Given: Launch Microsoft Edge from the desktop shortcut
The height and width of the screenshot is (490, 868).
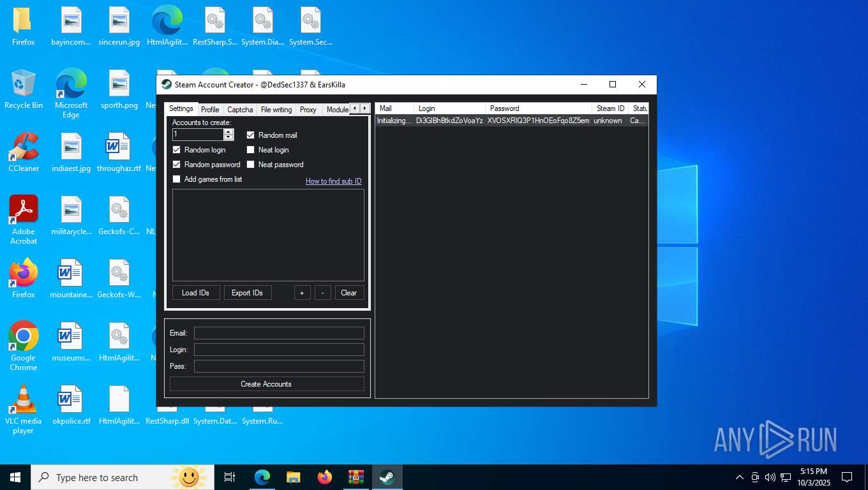Looking at the screenshot, I should click(x=71, y=94).
